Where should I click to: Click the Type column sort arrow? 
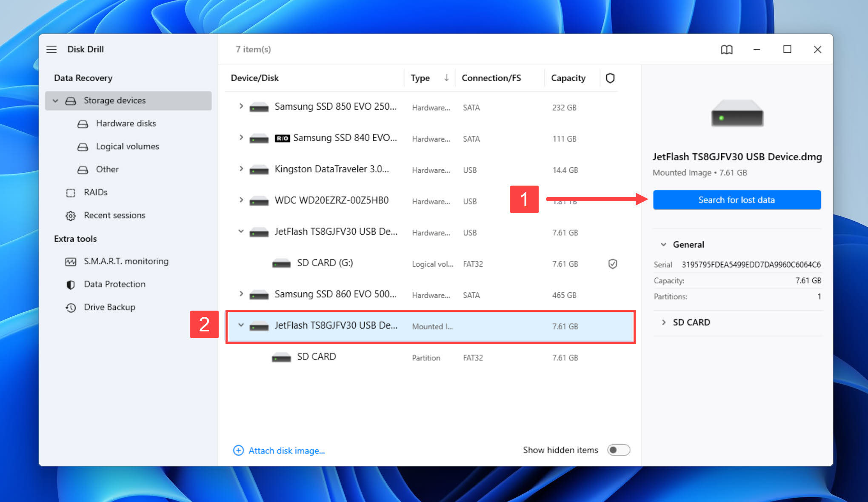pyautogui.click(x=446, y=78)
